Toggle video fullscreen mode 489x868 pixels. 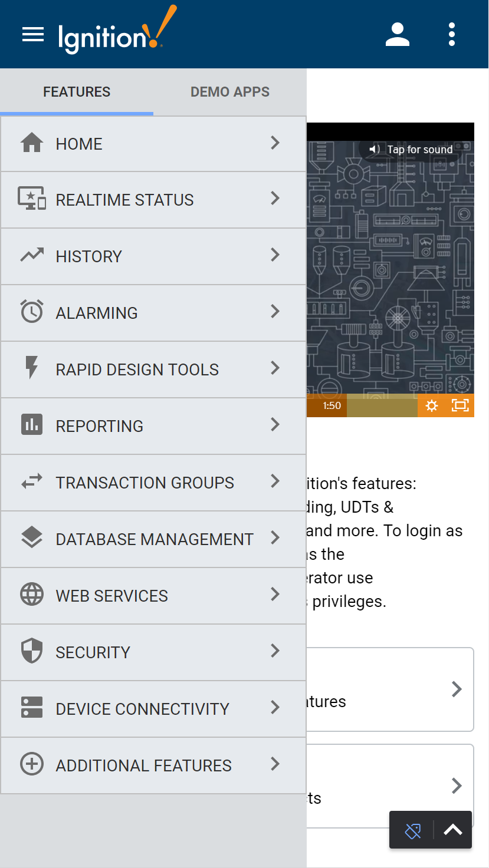pyautogui.click(x=460, y=405)
